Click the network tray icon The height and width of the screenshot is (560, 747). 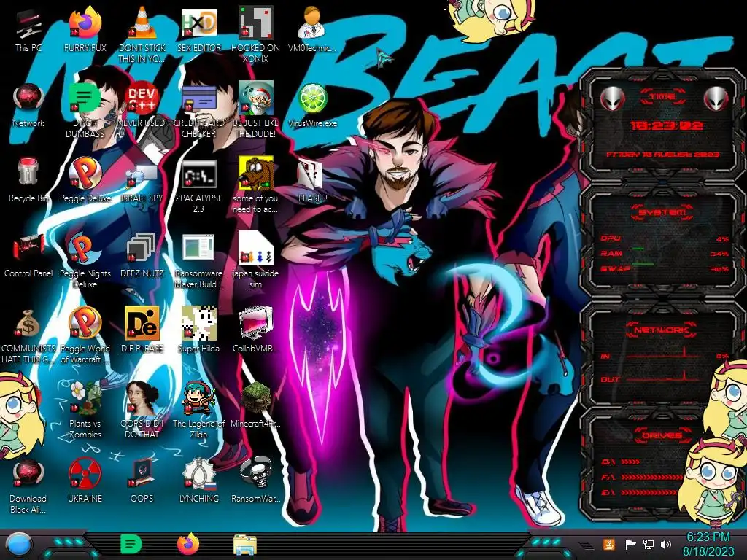click(x=648, y=544)
